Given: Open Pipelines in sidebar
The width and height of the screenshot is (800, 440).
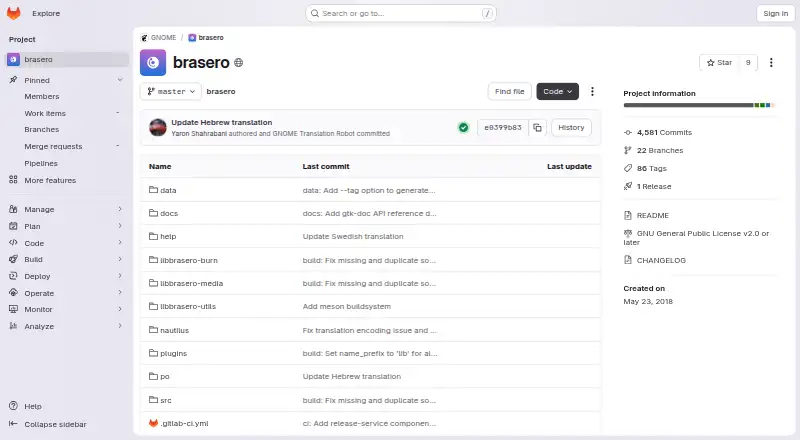Looking at the screenshot, I should 67,163.
